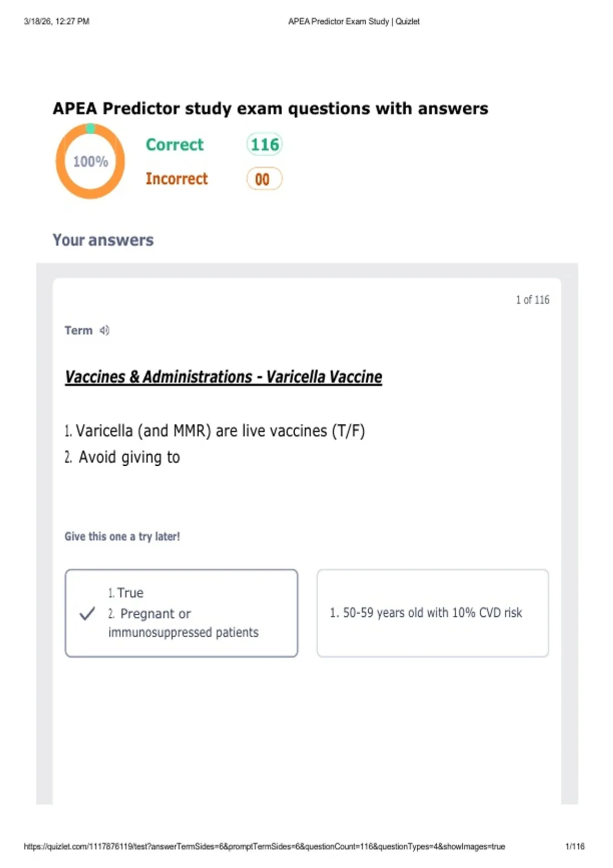Click the page header APEA Predictor Exam Study
This screenshot has height=868, width=613.
coord(354,21)
